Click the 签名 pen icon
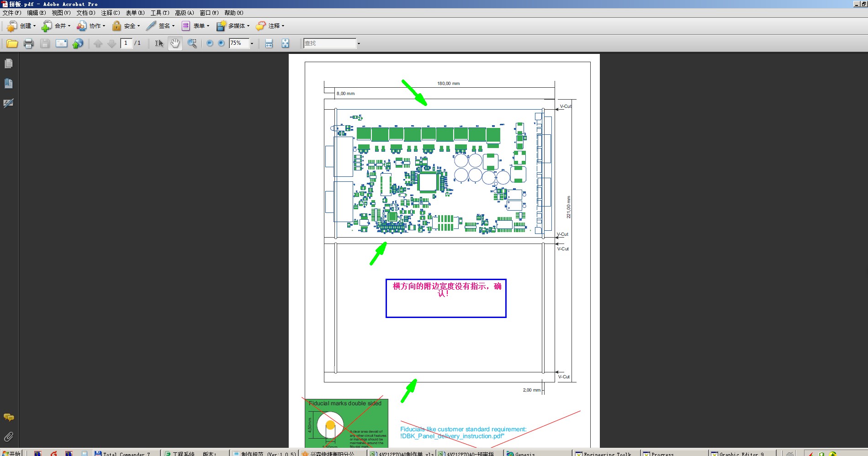This screenshot has width=868, height=456. click(x=151, y=26)
